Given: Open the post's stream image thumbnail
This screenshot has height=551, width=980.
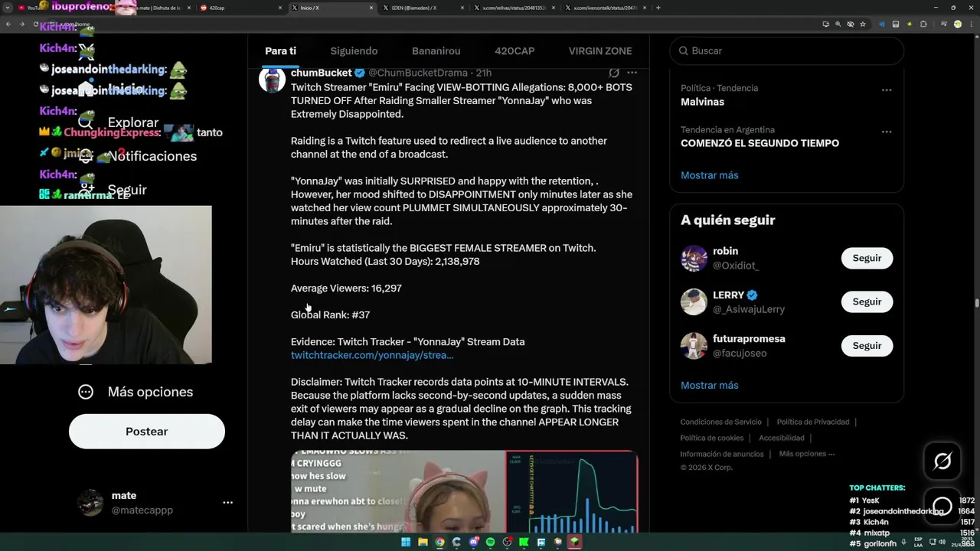Looking at the screenshot, I should tap(464, 491).
